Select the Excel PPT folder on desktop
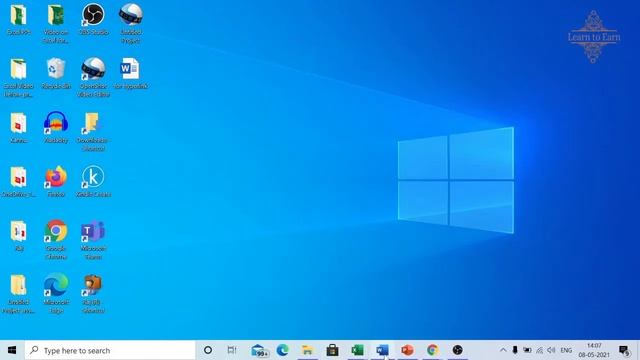This screenshot has height=360, width=640. [x=18, y=19]
